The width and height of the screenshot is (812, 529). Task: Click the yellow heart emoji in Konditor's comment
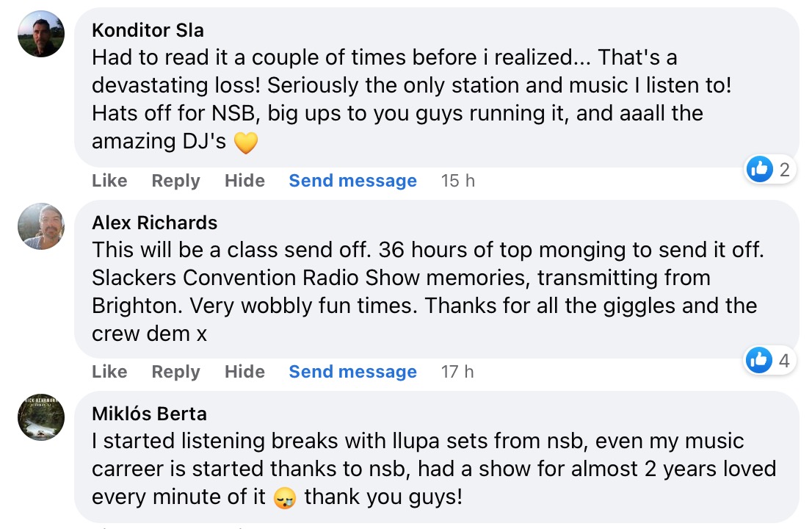point(246,142)
